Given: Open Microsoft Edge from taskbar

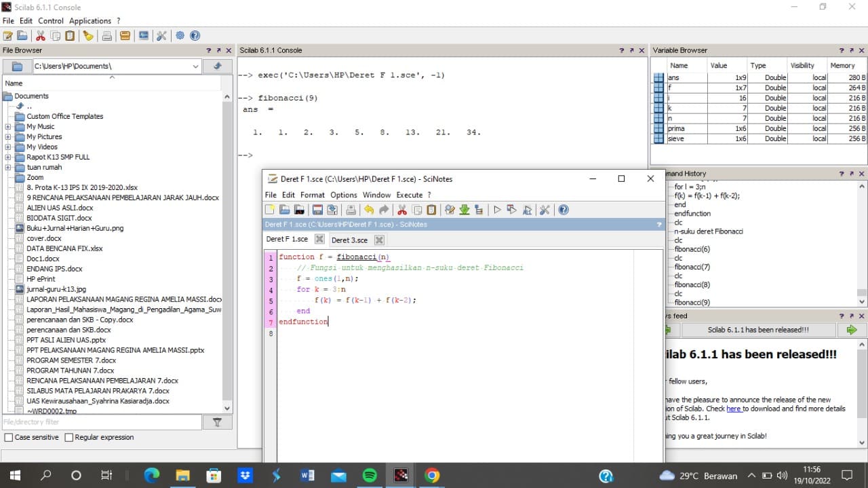Looking at the screenshot, I should 151,476.
